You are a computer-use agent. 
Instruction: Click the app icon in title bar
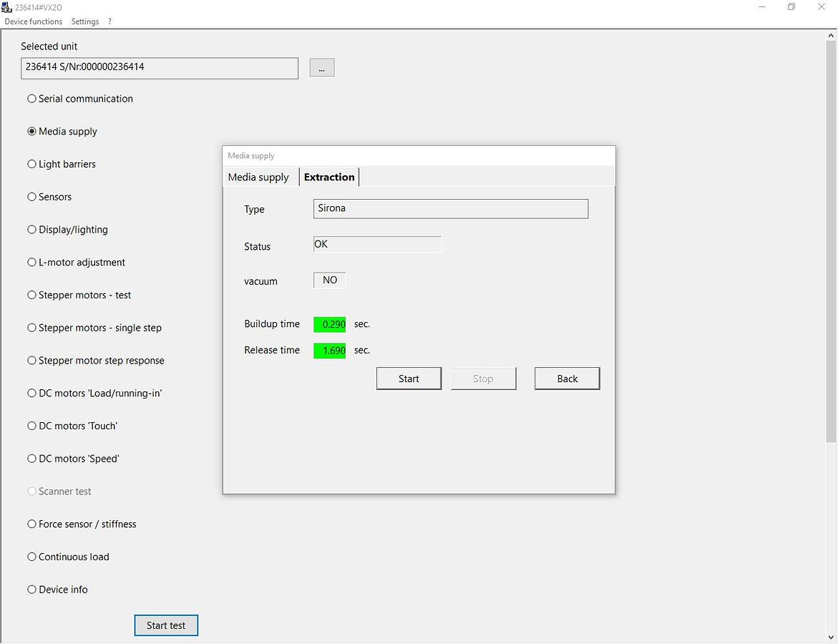click(7, 7)
